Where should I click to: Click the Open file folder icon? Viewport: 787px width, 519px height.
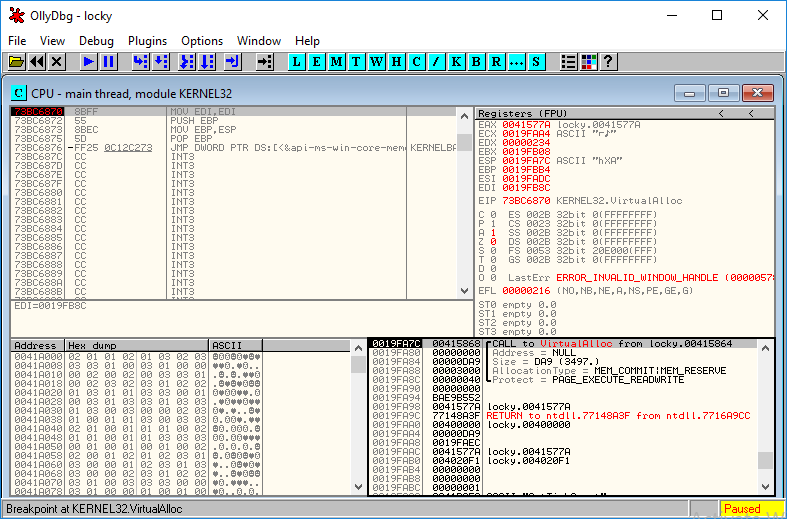pos(17,62)
